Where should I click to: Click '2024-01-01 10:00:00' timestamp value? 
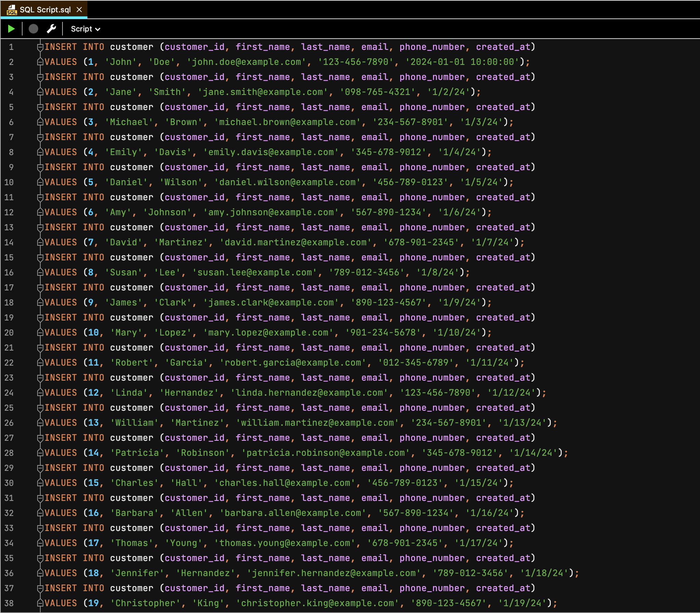click(x=462, y=62)
